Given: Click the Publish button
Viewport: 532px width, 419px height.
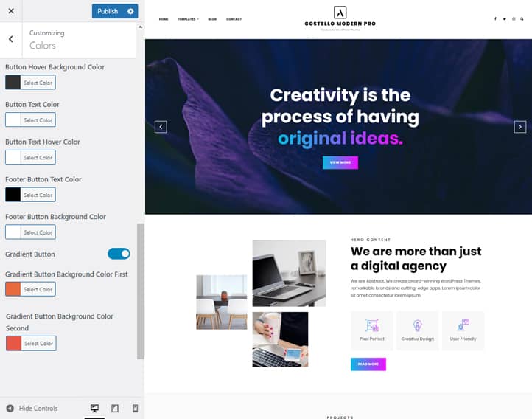Looking at the screenshot, I should click(108, 11).
